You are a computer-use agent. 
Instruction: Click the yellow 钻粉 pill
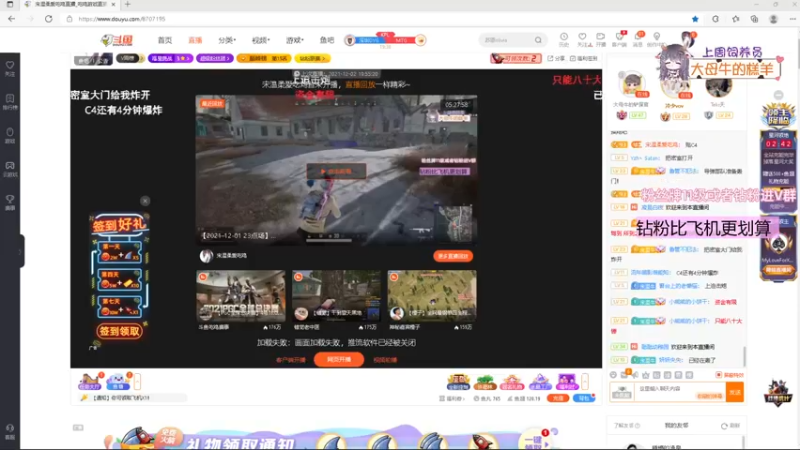pyautogui.click(x=312, y=59)
